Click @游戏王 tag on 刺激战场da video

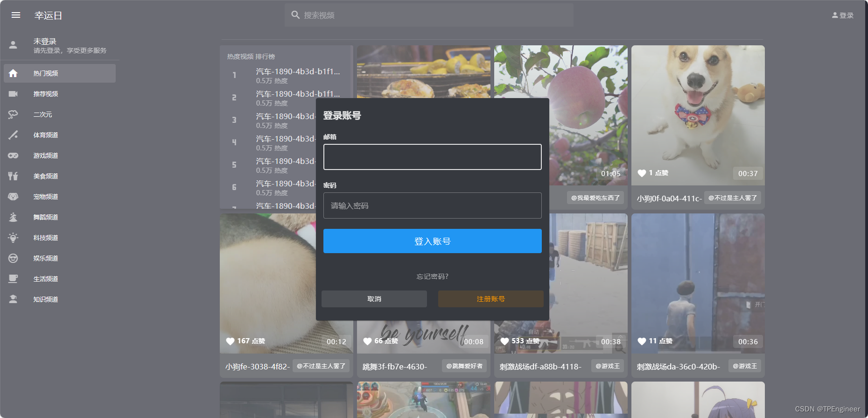(x=745, y=366)
